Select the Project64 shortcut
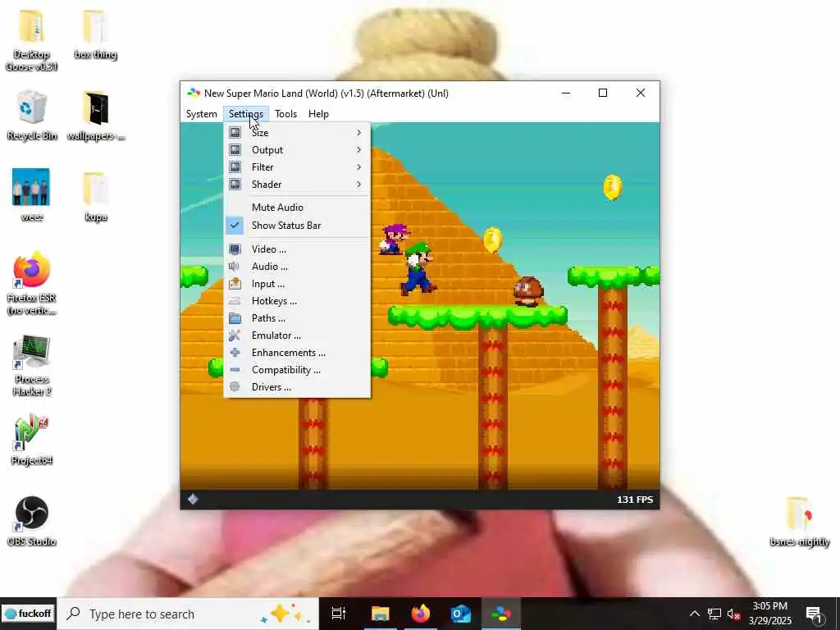The image size is (840, 630). pos(32,440)
